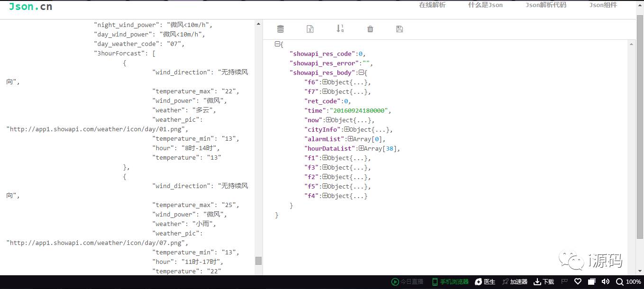Click the Array[38] label of hourDataList
Viewport: 644px width, 289px height.
point(381,148)
